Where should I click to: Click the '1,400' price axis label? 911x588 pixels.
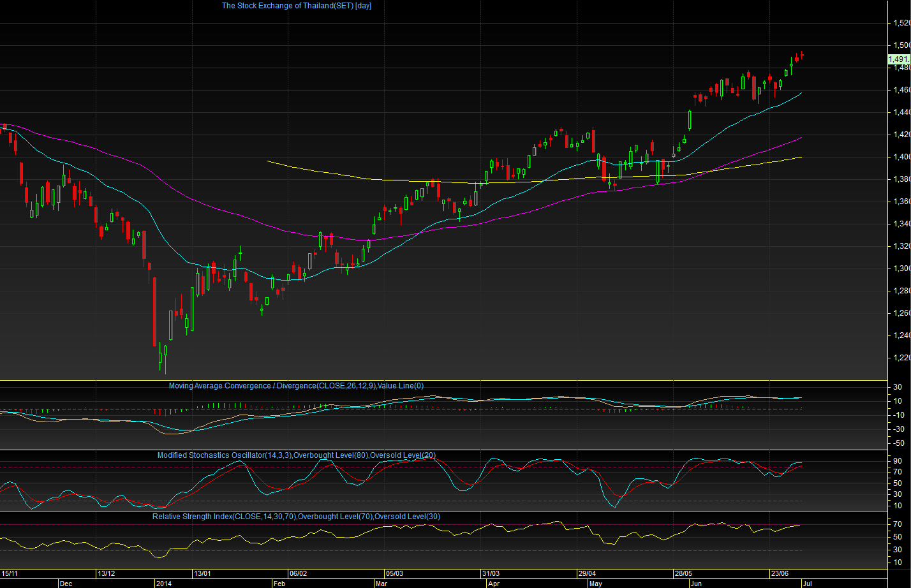(x=901, y=157)
